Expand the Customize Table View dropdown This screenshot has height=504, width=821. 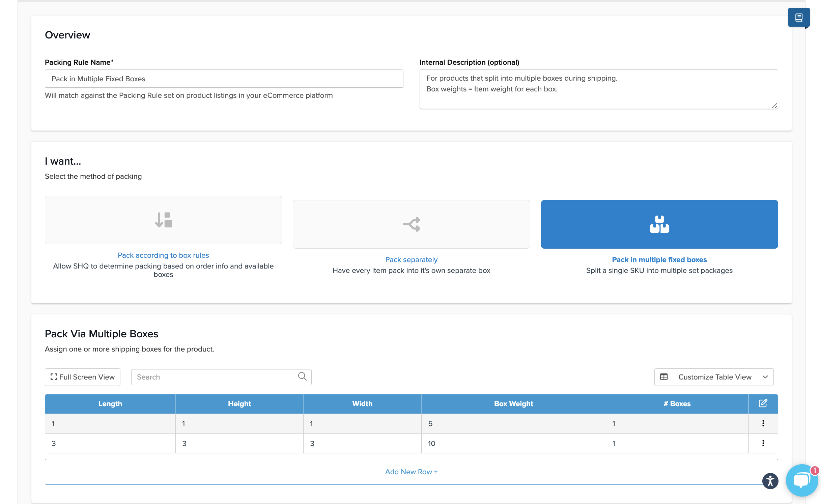click(714, 377)
